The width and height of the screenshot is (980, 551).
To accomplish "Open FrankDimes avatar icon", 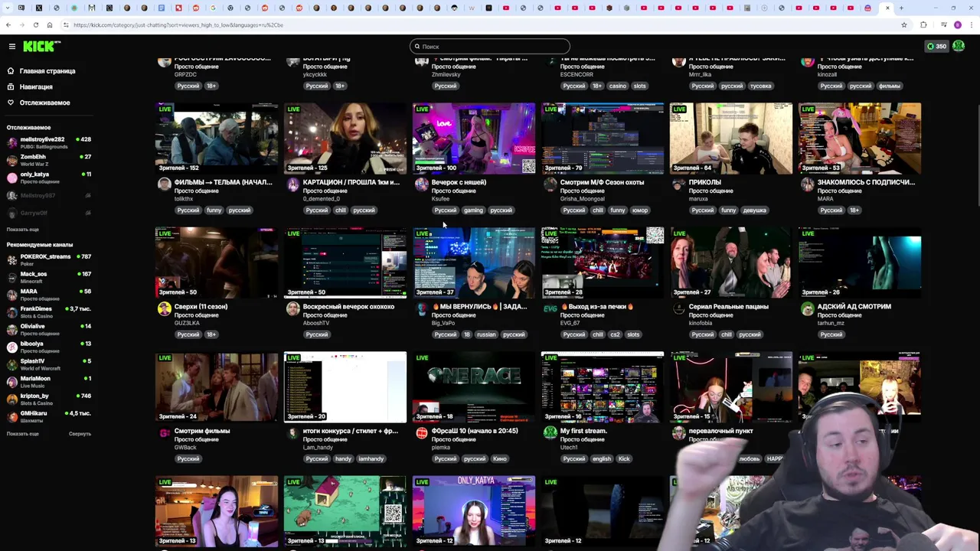I will pyautogui.click(x=11, y=312).
